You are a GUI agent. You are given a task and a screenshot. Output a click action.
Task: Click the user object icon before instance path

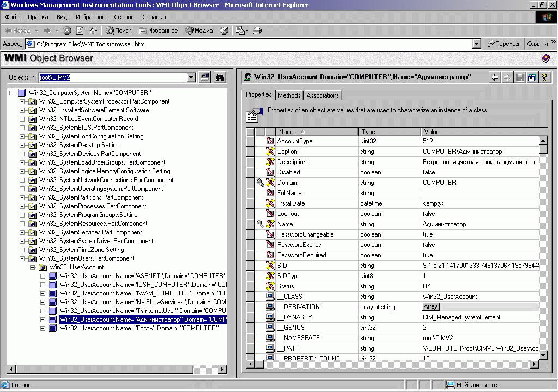pos(247,77)
